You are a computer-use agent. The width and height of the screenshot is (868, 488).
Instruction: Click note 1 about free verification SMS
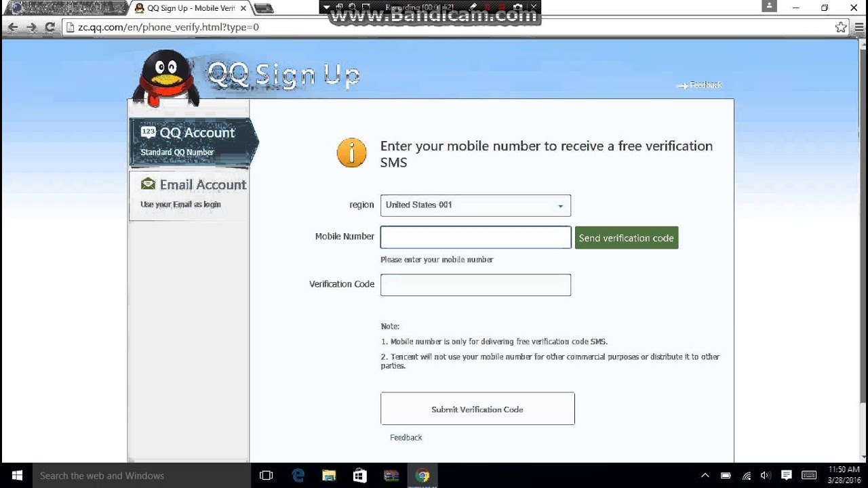point(494,342)
